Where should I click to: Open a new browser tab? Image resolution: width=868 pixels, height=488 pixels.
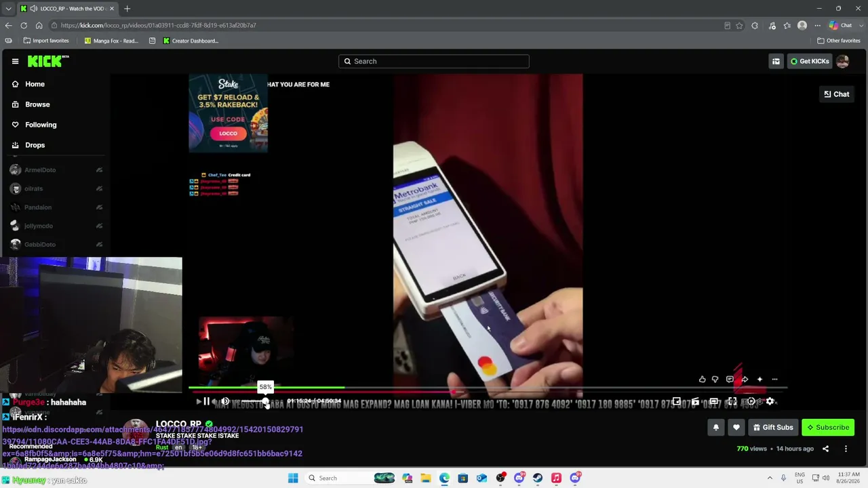pos(127,9)
